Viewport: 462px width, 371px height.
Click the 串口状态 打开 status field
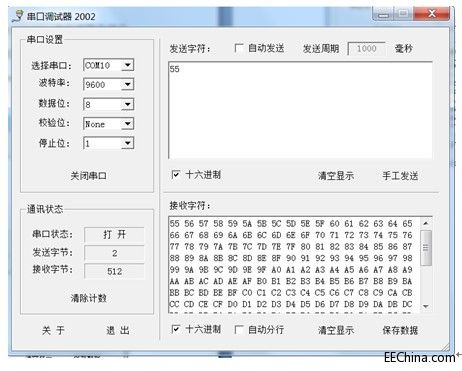(114, 234)
